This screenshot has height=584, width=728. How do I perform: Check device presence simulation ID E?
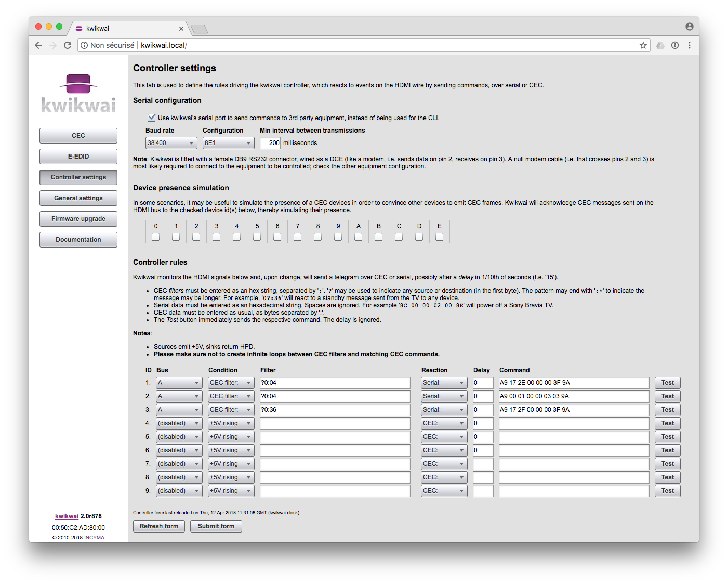440,237
